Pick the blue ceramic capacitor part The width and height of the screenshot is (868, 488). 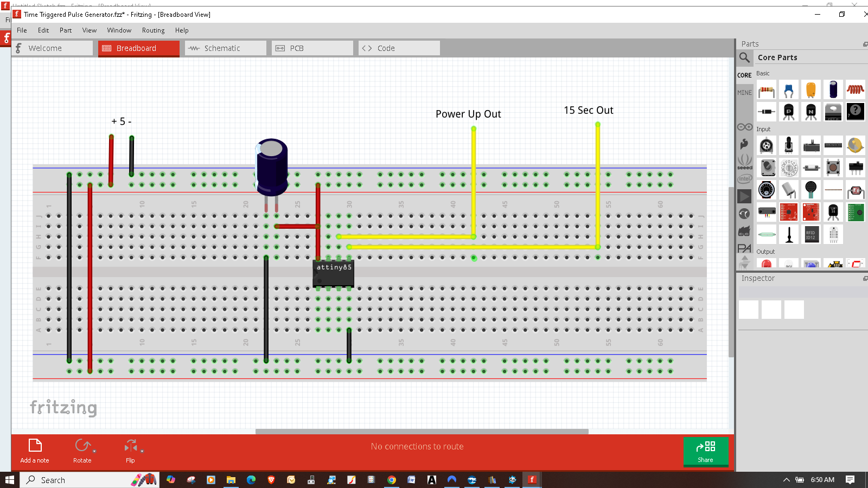[x=789, y=90]
